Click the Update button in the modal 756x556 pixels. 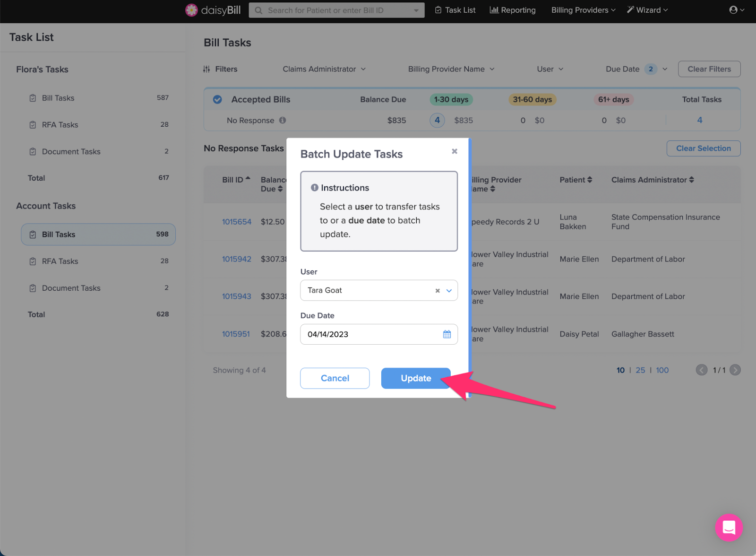tap(415, 378)
